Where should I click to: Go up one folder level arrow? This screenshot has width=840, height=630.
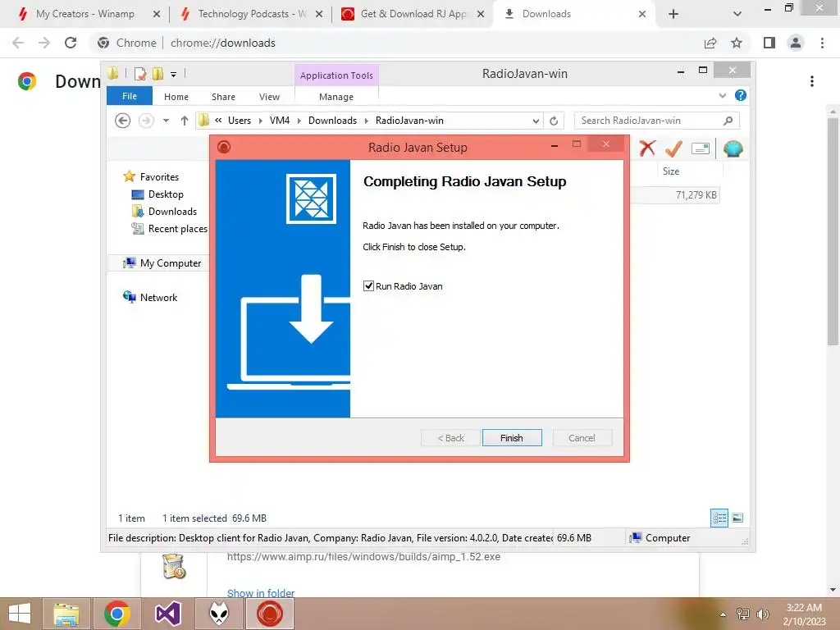[185, 121]
